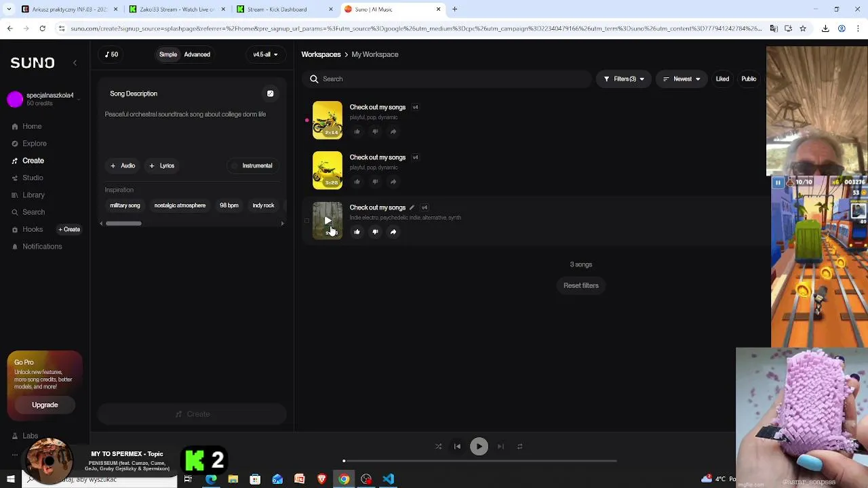Skip to next track in player
Screen dimensions: 868x488
point(500,447)
